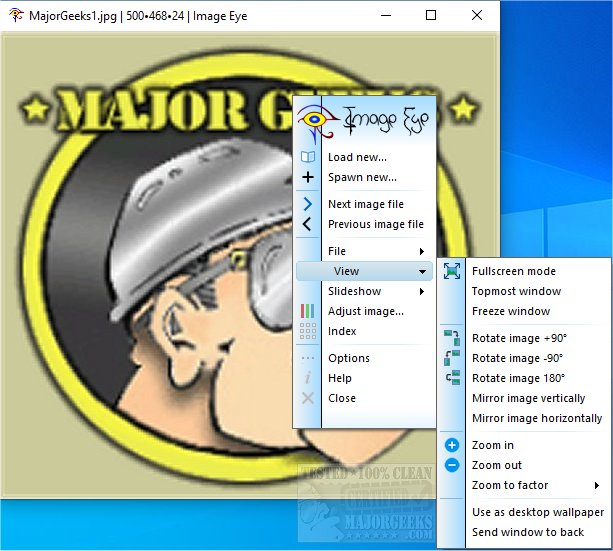Collapse the View submenu arrow
This screenshot has height=551, width=613.
[x=422, y=271]
